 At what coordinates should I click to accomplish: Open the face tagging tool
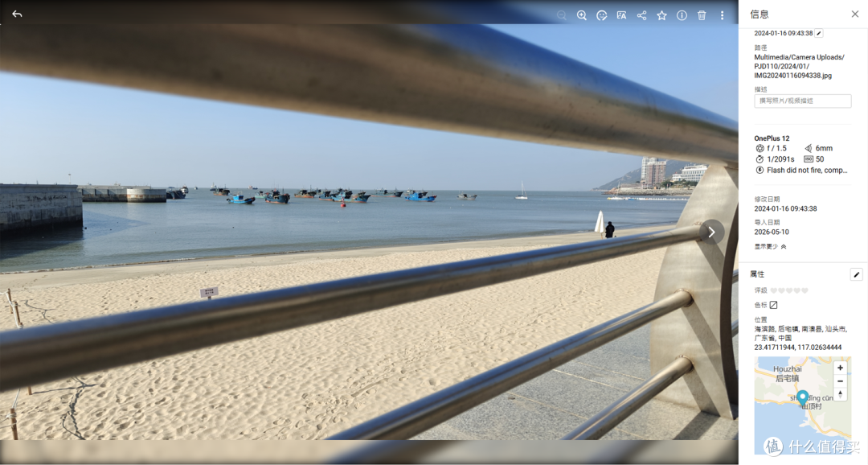602,15
